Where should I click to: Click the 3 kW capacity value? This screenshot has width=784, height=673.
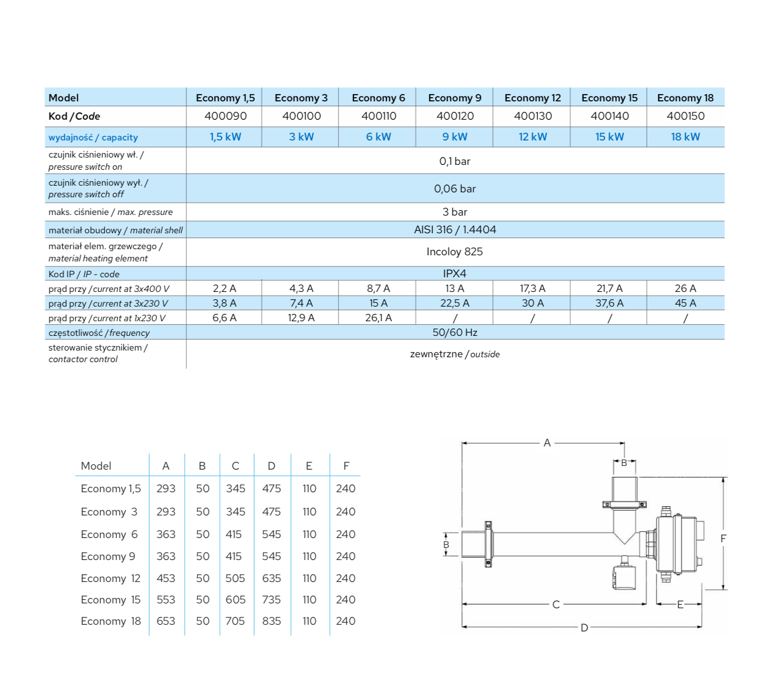tap(302, 137)
